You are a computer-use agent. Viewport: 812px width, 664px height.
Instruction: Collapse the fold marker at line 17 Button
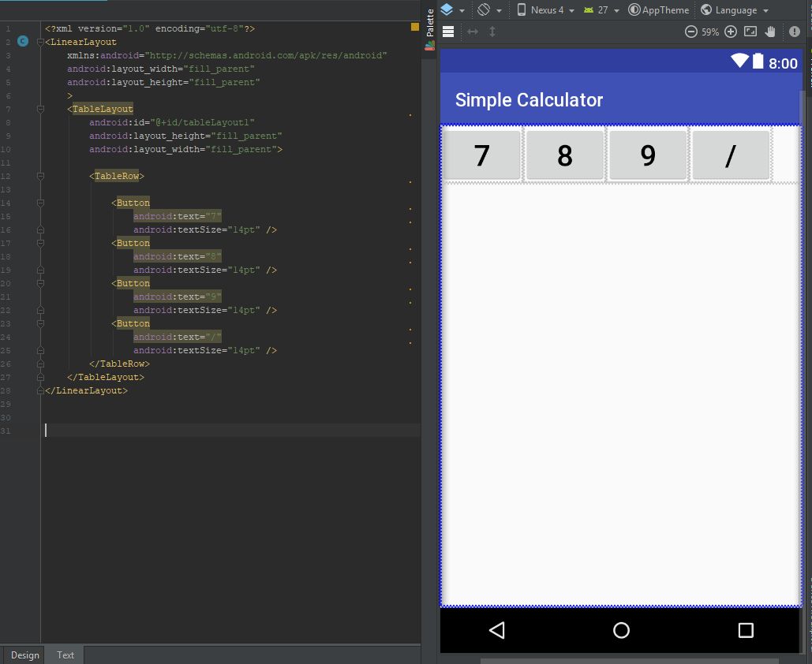(x=40, y=243)
